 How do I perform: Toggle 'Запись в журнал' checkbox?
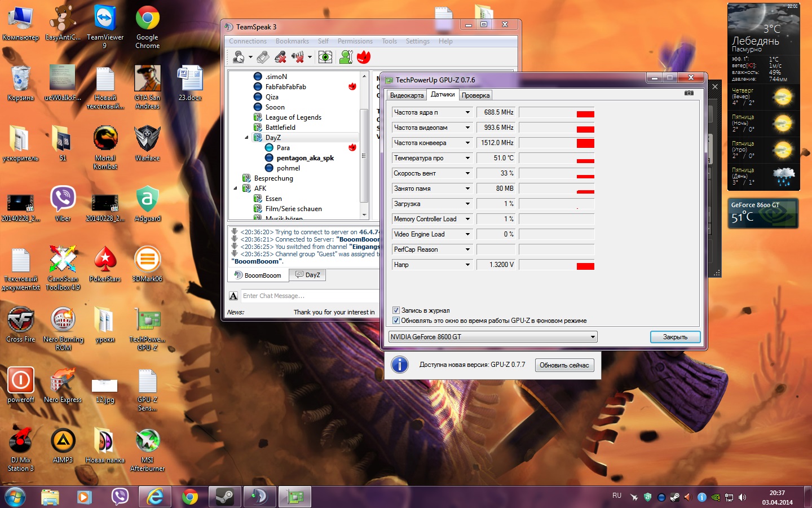[x=396, y=310]
